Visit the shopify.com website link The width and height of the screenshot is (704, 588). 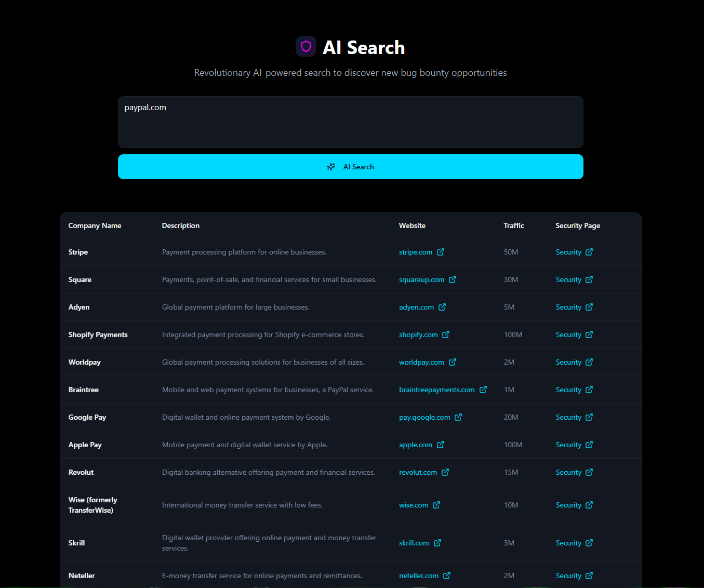(x=418, y=335)
